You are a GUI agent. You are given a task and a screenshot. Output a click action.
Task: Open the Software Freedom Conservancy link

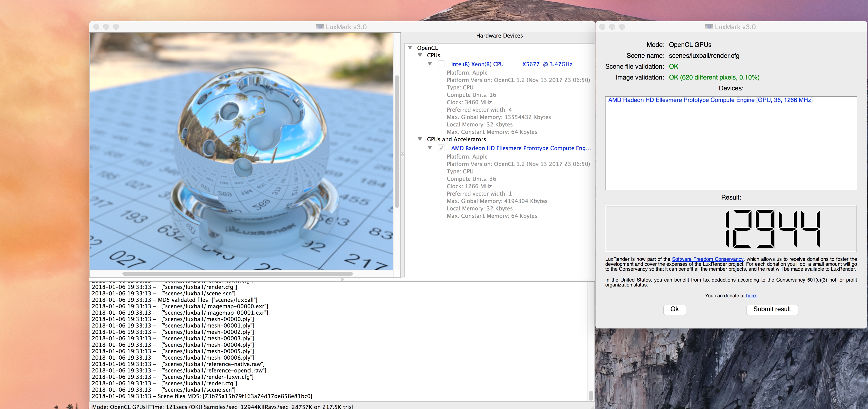point(708,259)
